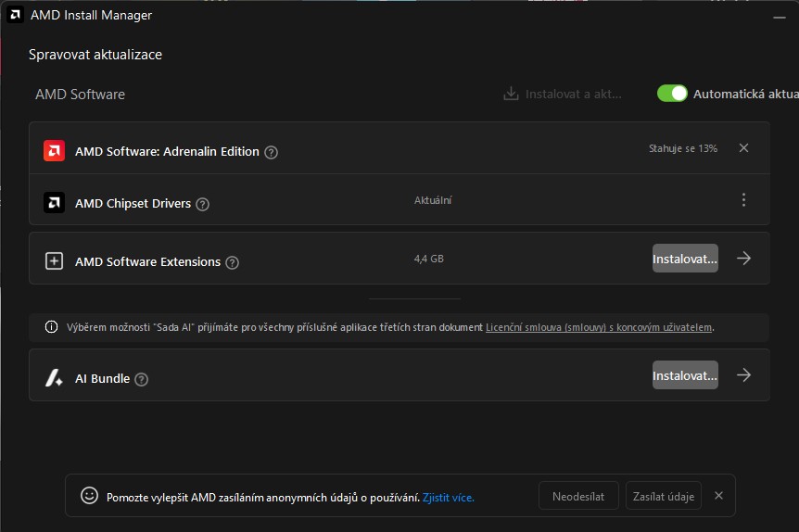Select the AMD Software: Adrenalin Edition name

point(167,151)
